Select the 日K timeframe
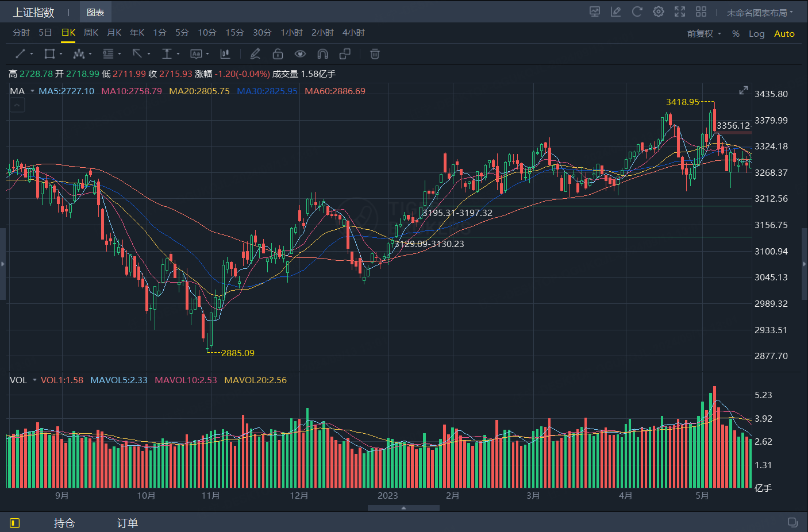 (x=68, y=33)
